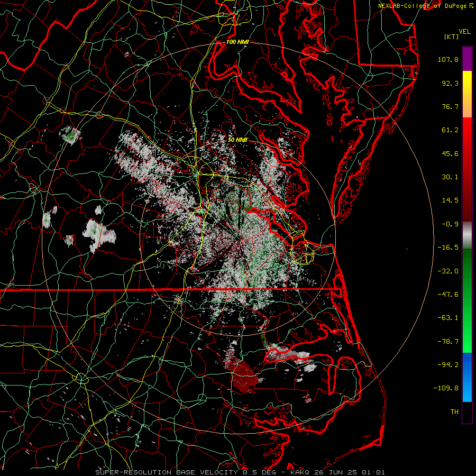Click the 14.5 velocity scale value
This screenshot has height=476, width=476.
[x=450, y=200]
